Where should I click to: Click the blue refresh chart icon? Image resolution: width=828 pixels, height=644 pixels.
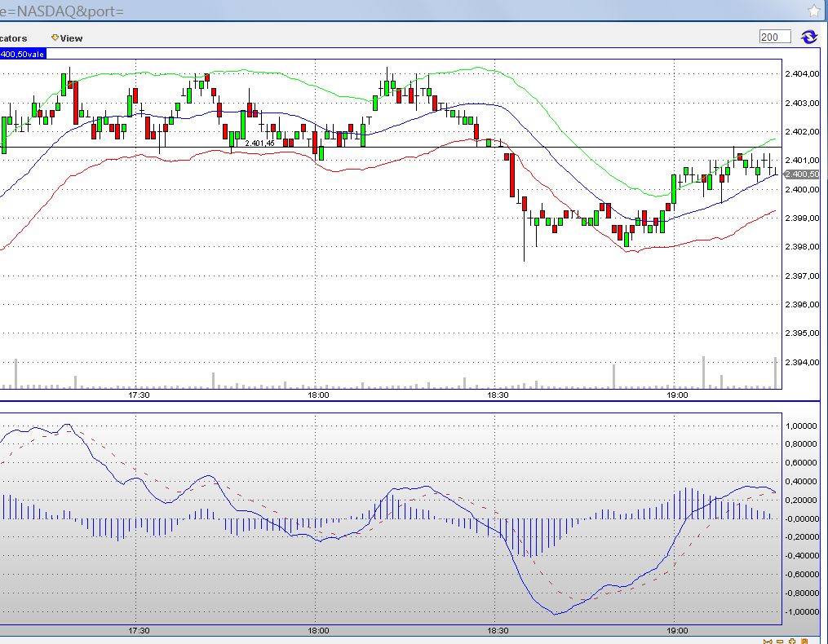click(x=808, y=36)
